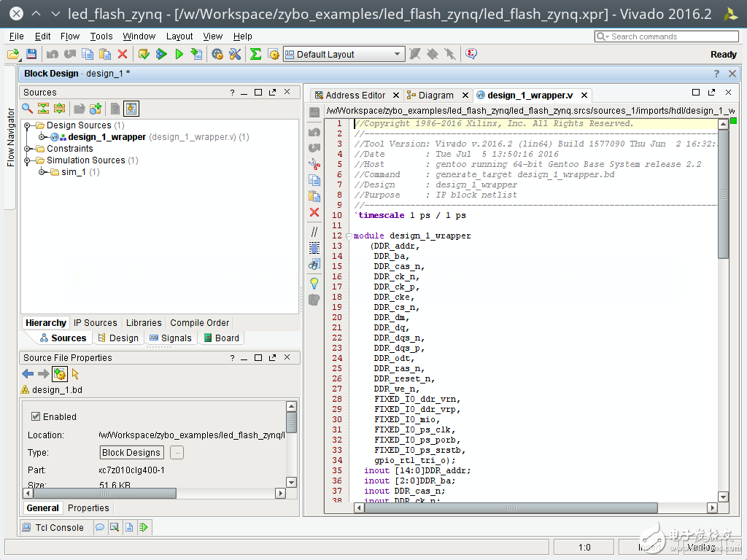Click the blue back arrow in Source File Properties
Image resolution: width=747 pixels, height=560 pixels.
28,374
